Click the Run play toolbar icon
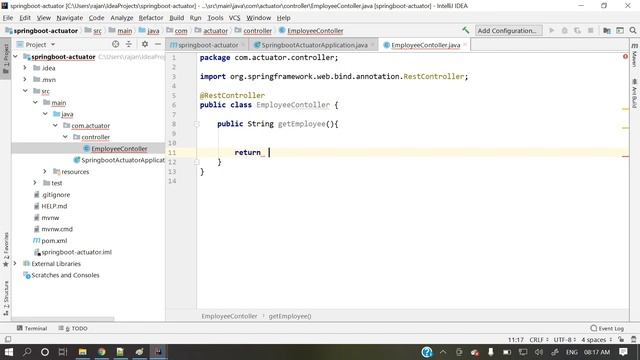Screen dimensions: 640x360 [552, 30]
